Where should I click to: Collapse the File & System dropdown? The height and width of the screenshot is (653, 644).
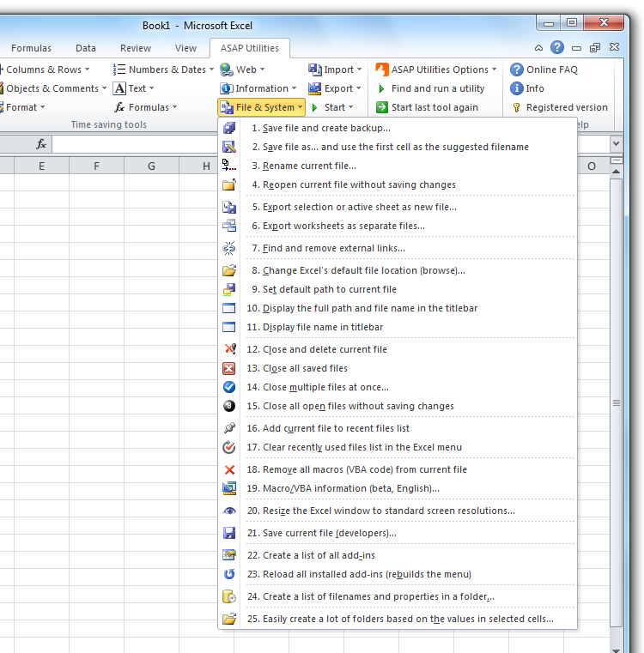(261, 107)
